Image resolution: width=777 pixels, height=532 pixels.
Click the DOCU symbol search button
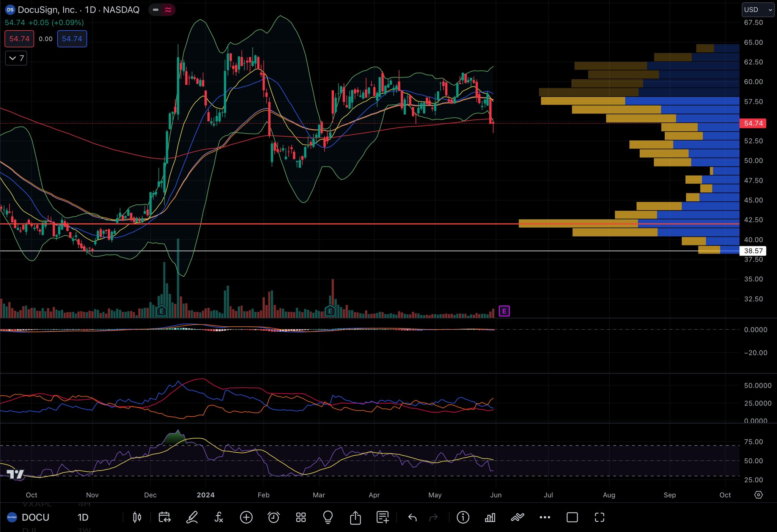click(35, 517)
